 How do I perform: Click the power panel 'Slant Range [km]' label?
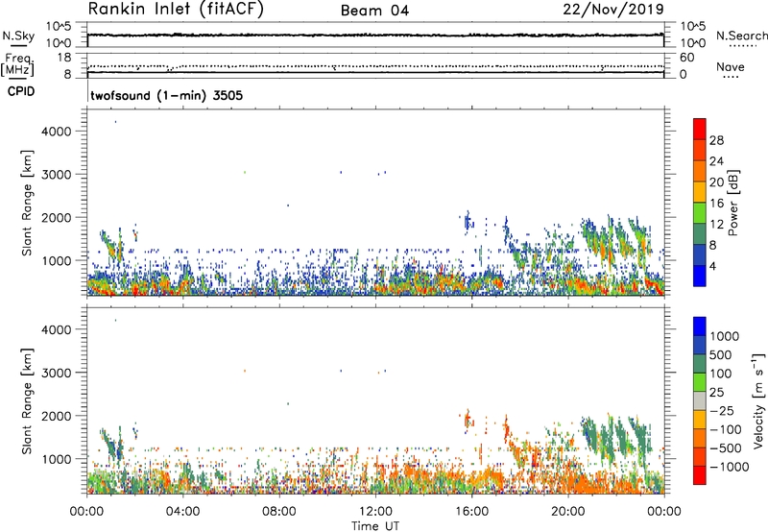click(27, 203)
